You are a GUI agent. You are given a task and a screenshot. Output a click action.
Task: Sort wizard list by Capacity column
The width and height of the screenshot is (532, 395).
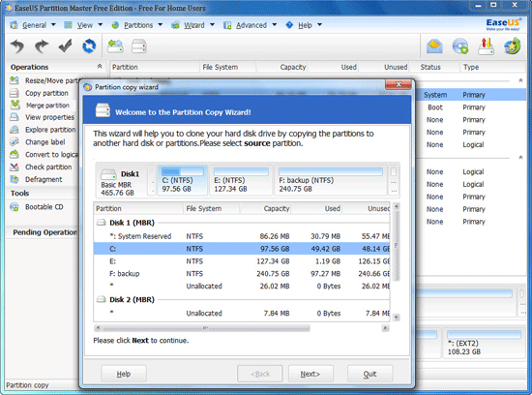266,208
